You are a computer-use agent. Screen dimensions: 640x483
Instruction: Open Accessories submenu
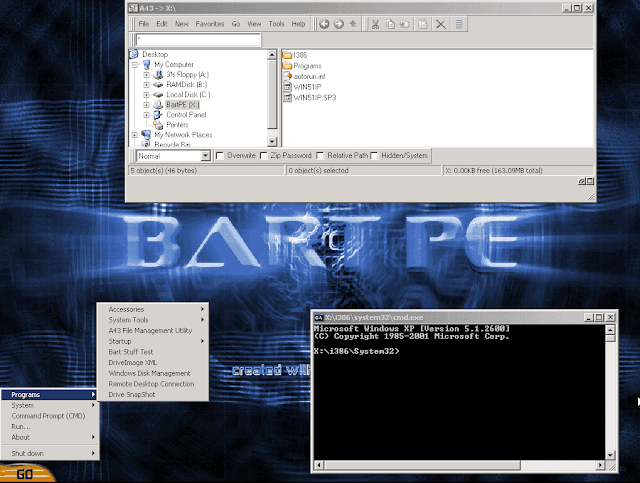tap(153, 309)
